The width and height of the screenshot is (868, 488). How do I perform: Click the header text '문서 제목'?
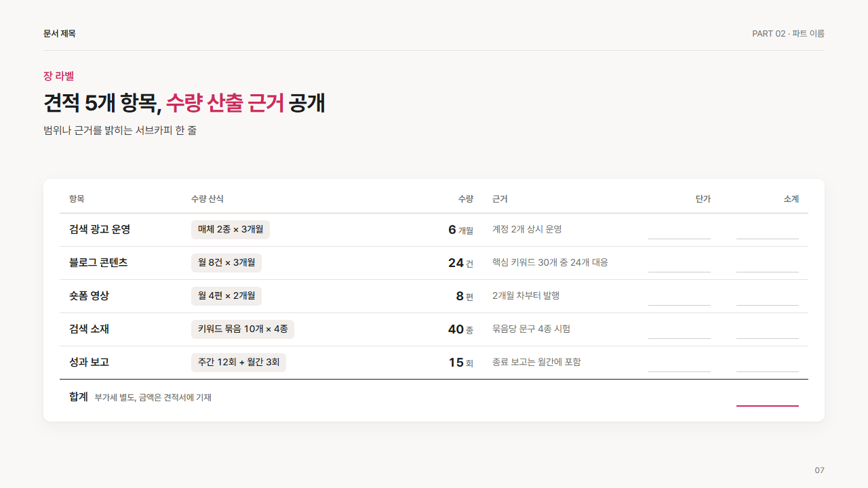click(60, 33)
